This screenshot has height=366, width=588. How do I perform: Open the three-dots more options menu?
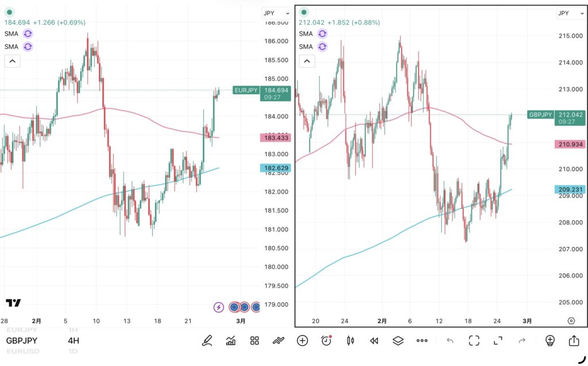pyautogui.click(x=422, y=341)
